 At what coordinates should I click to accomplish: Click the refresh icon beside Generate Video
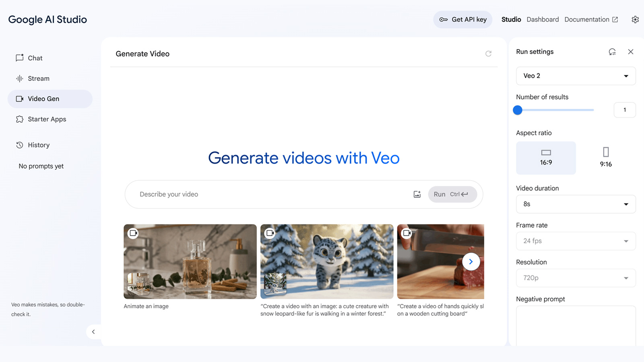tap(488, 53)
